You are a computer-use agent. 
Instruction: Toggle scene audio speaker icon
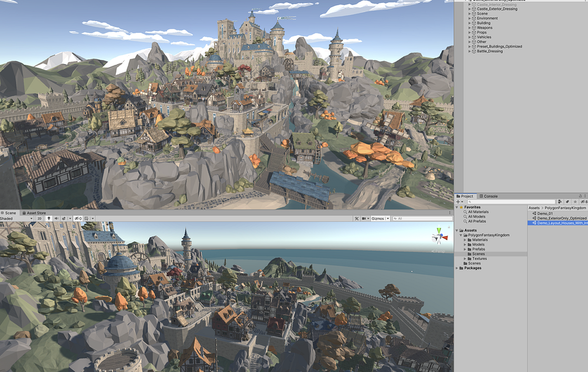[x=56, y=218]
